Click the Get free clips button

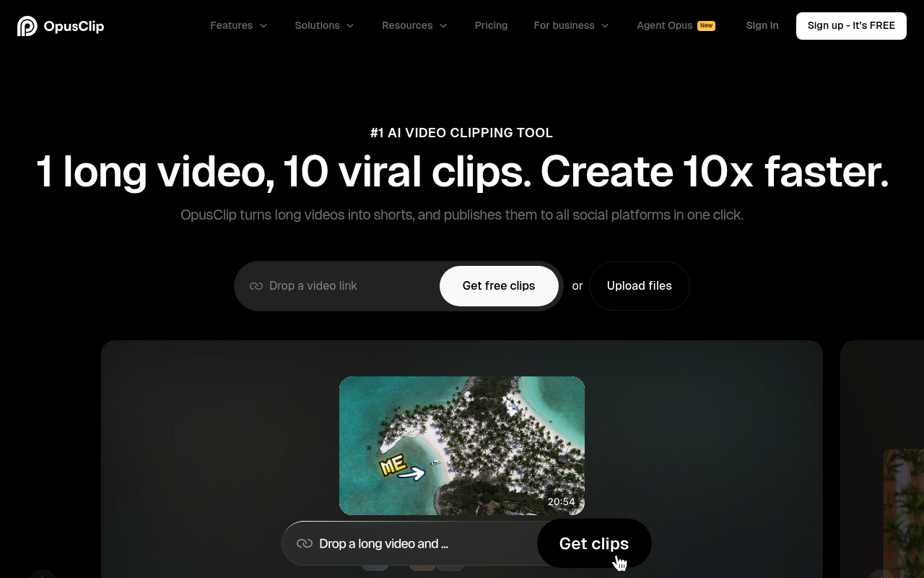click(499, 286)
